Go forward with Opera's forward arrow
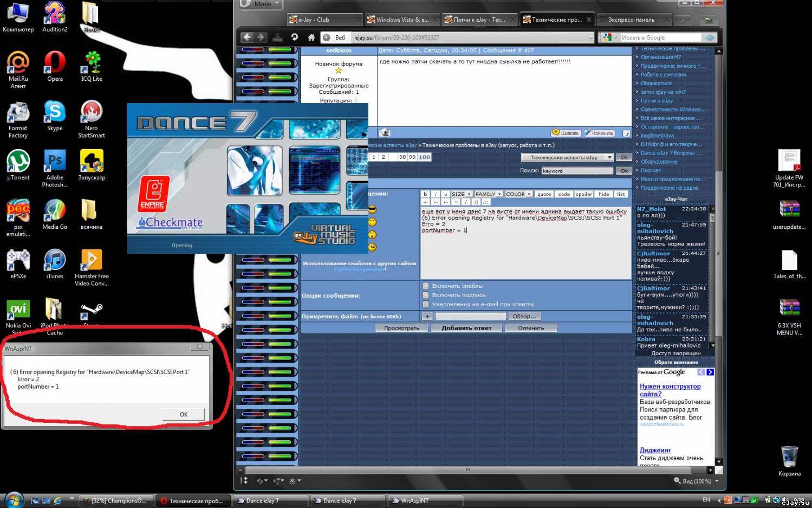Viewport: 812px width, 508px height. [x=261, y=37]
